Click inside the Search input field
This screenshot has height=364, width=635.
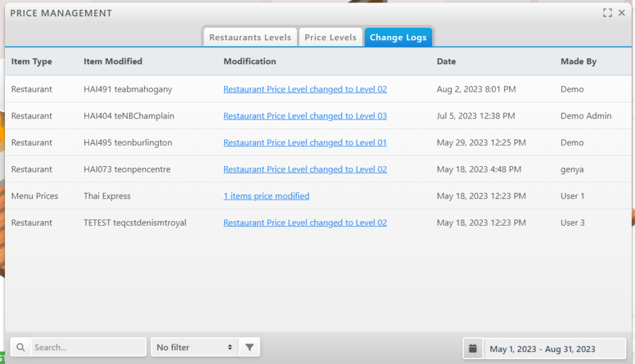[x=88, y=347]
